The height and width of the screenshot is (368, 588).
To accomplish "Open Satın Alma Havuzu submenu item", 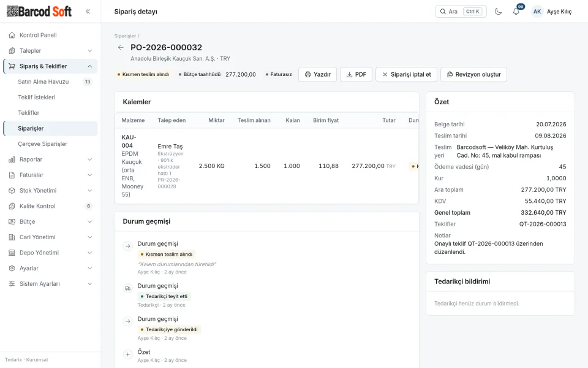I will coord(50,82).
